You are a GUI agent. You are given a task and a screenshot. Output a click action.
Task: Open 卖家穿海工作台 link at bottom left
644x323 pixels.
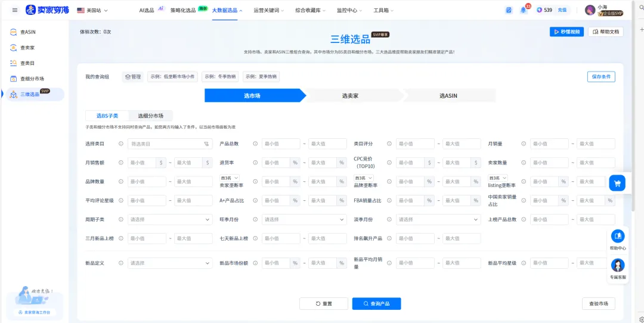pyautogui.click(x=35, y=312)
